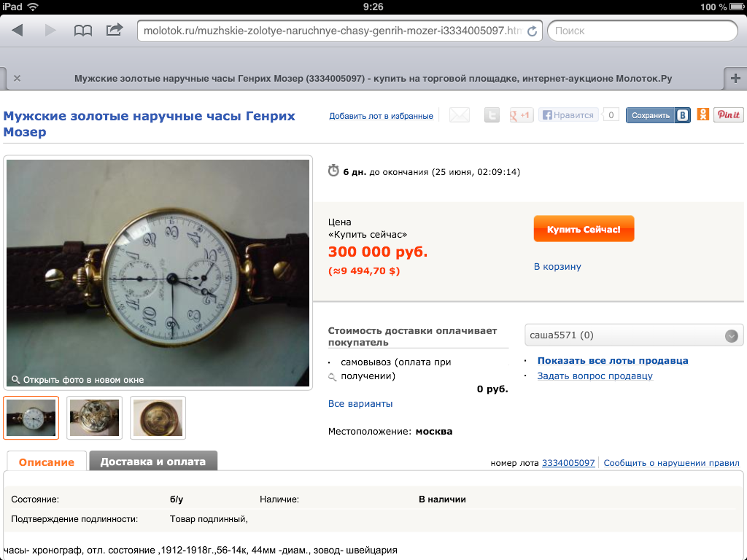This screenshot has height=560, width=747.
Task: Focus the Поиск search field
Action: click(642, 31)
